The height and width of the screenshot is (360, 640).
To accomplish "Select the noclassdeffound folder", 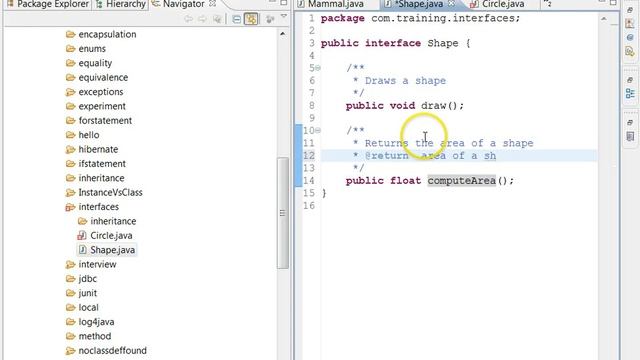I will pyautogui.click(x=112, y=351).
